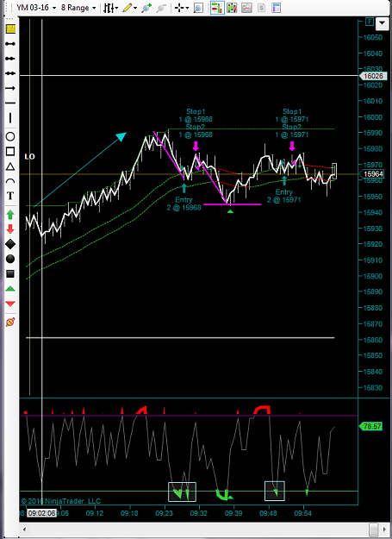Select the Rectangle outline drawing tool
This screenshot has width=392, height=539.
[10, 151]
